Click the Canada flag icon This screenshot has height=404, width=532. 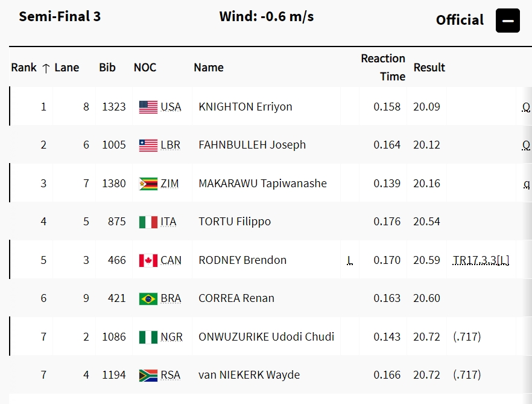(148, 260)
